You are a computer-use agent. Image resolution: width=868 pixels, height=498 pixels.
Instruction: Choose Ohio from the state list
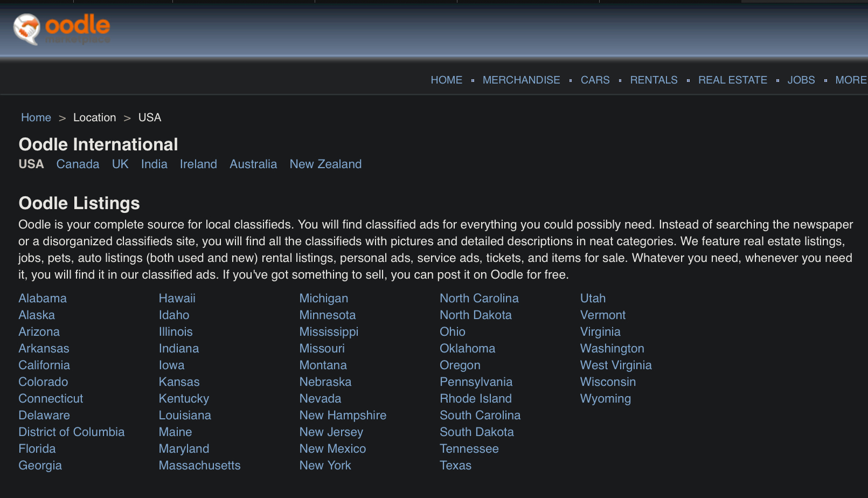click(x=453, y=332)
